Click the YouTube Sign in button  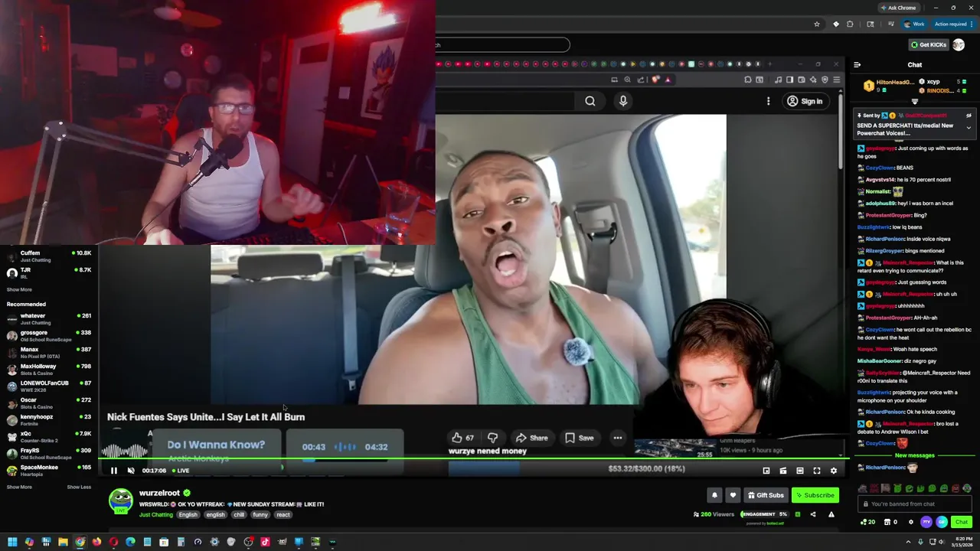coord(805,101)
